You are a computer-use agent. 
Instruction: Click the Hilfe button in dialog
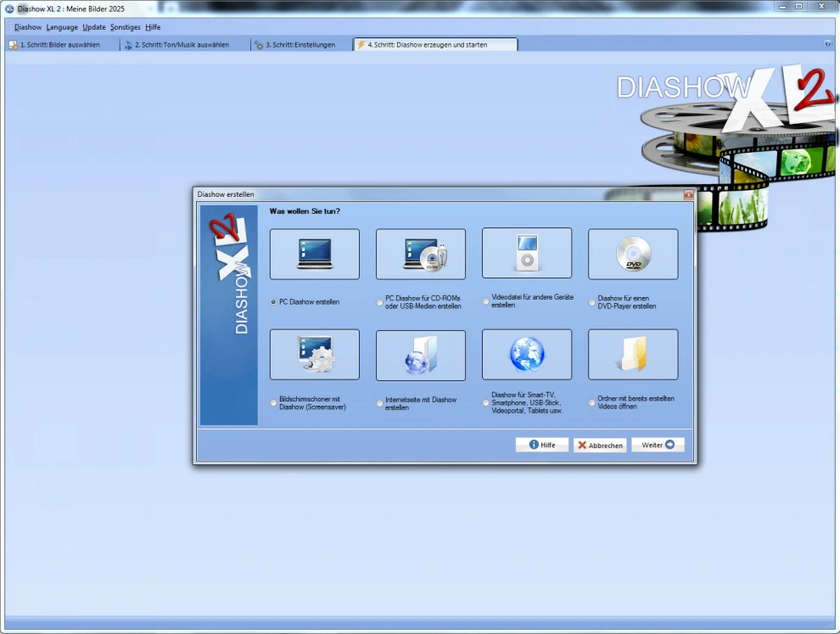[541, 445]
